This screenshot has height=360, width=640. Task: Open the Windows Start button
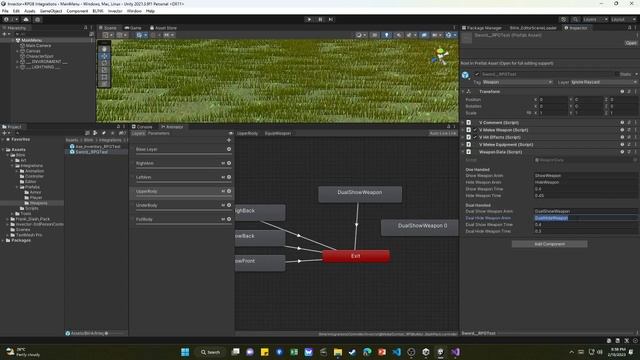(x=185, y=352)
